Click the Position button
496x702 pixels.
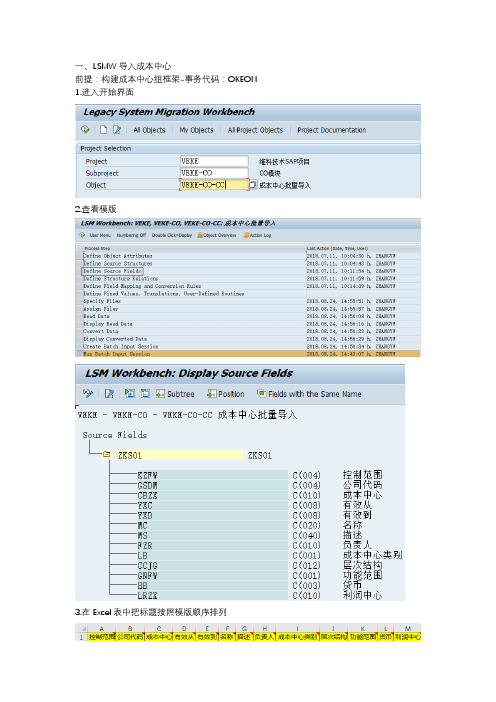pyautogui.click(x=226, y=394)
